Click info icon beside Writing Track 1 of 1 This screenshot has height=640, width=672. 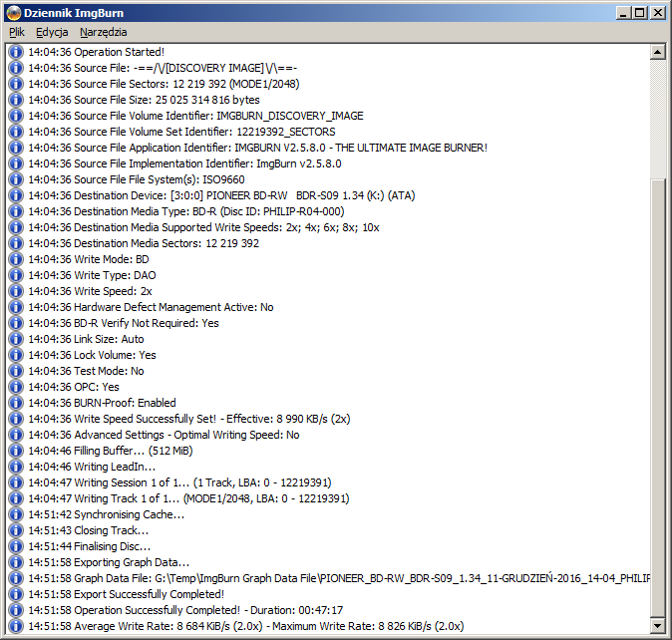click(x=15, y=498)
